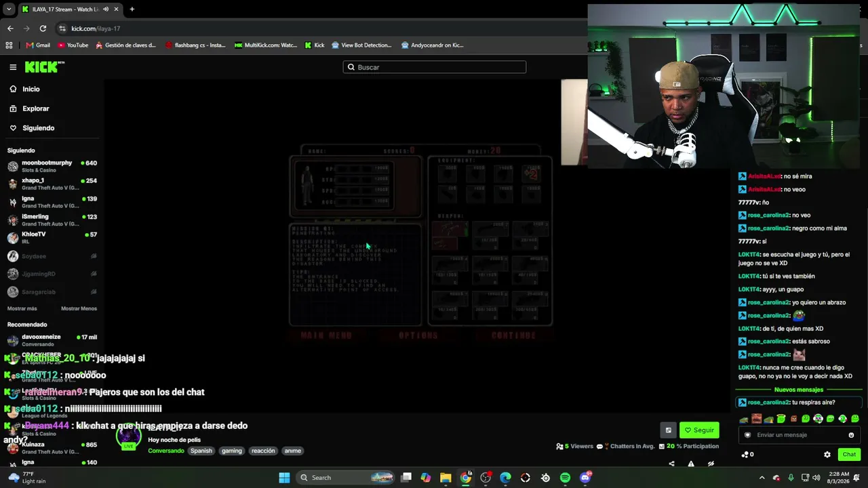
Task: Open the Gmail bookmark
Action: pyautogui.click(x=38, y=45)
